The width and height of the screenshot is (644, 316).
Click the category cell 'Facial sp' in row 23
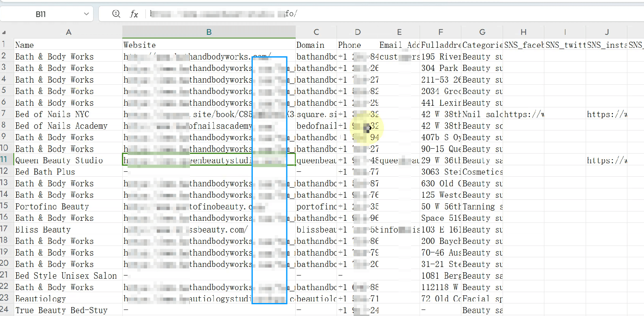pos(482,299)
